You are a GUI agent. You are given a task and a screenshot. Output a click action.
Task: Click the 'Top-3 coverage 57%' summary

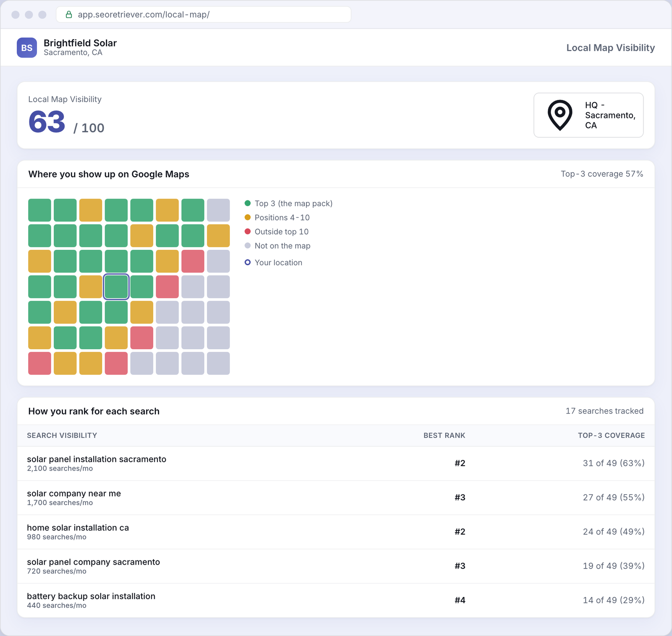(602, 174)
